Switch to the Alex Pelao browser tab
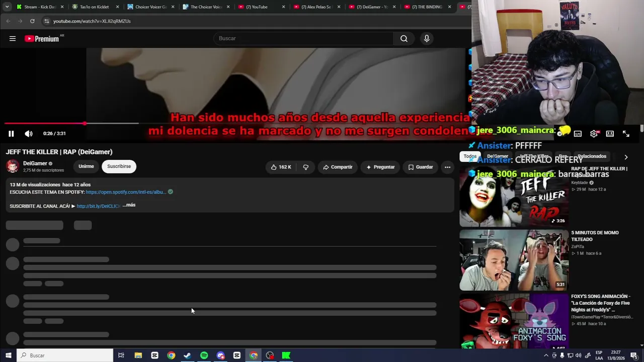Image resolution: width=644 pixels, height=362 pixels. (x=316, y=7)
